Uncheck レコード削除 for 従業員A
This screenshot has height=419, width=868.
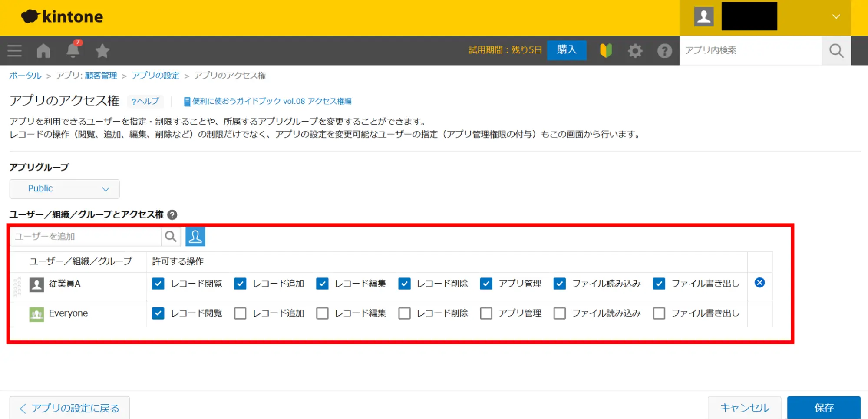(404, 284)
